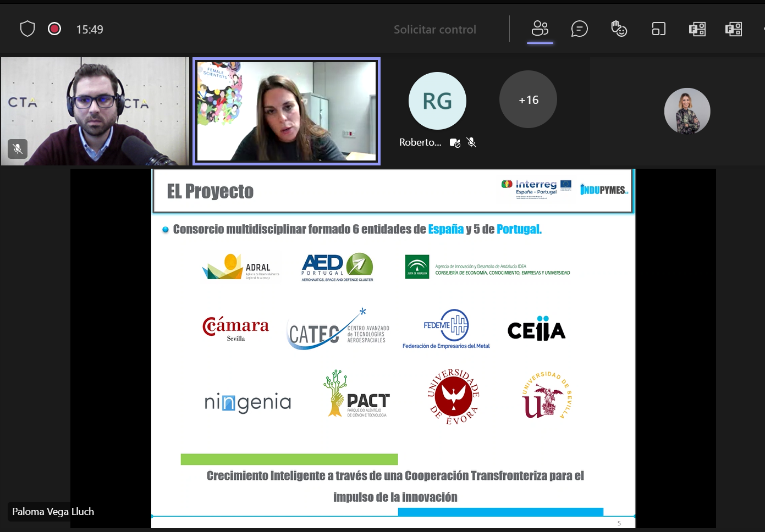Viewport: 765px width, 532px height.
Task: Click the red recording indicator
Action: [x=54, y=29]
